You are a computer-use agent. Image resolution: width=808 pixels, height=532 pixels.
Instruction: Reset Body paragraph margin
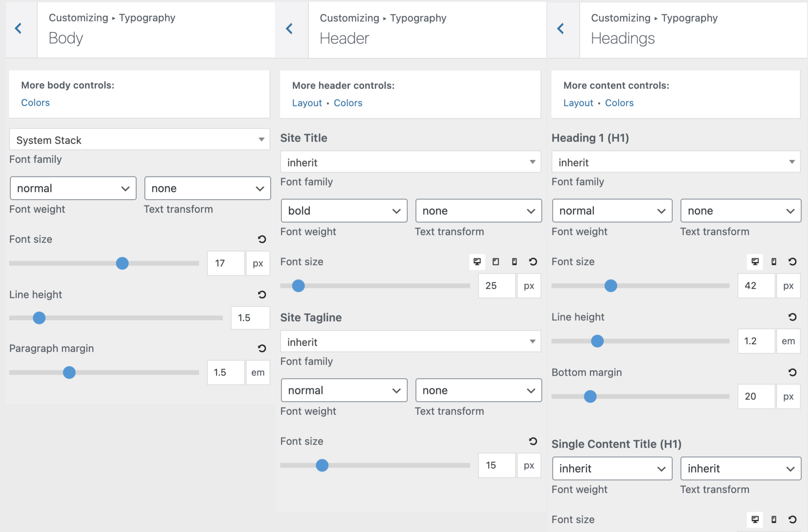click(262, 348)
